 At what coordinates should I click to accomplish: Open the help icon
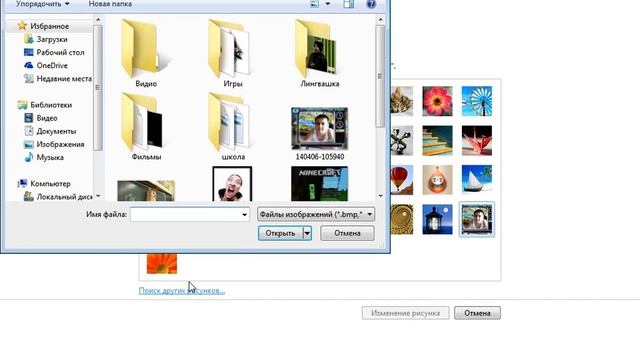click(371, 4)
